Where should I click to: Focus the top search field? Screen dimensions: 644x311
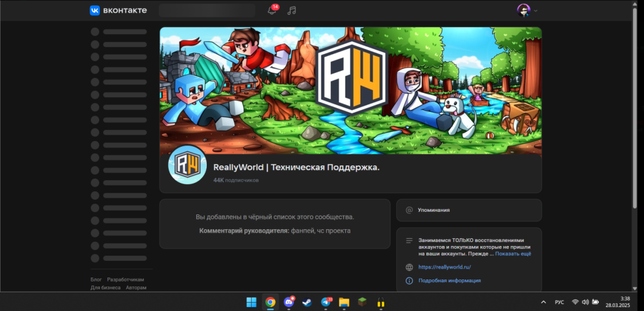click(207, 10)
